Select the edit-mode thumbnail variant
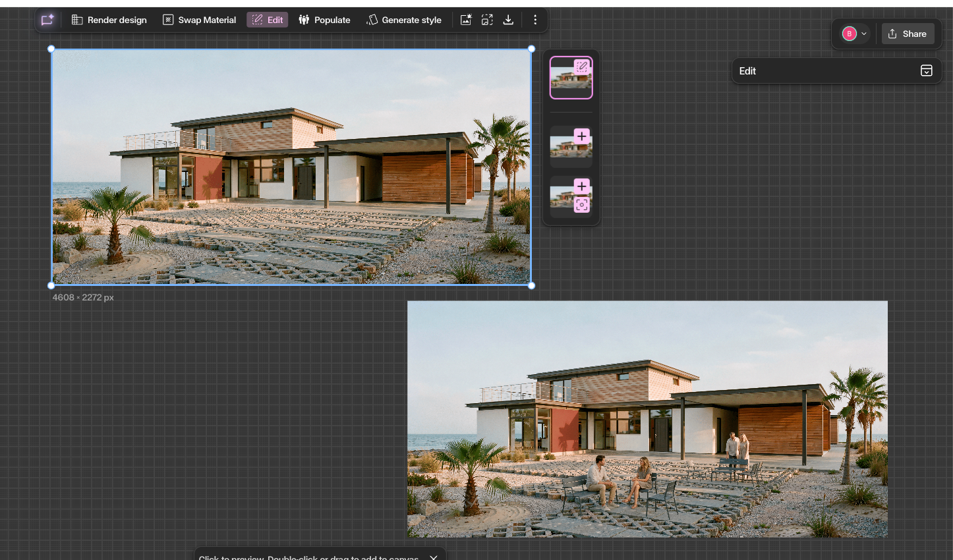This screenshot has height=560, width=953. click(x=571, y=78)
